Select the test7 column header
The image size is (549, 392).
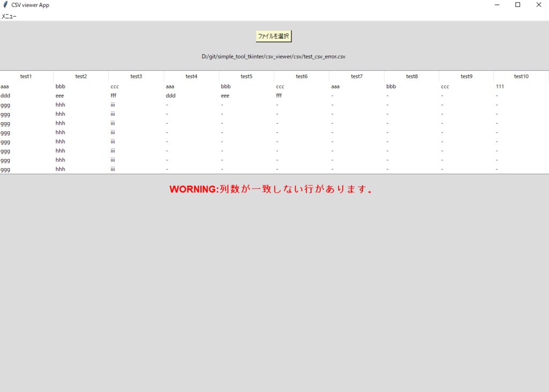point(357,76)
